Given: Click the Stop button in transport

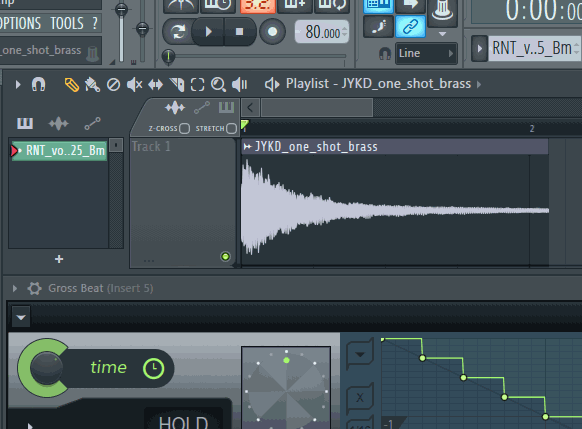Looking at the screenshot, I should pyautogui.click(x=239, y=32).
